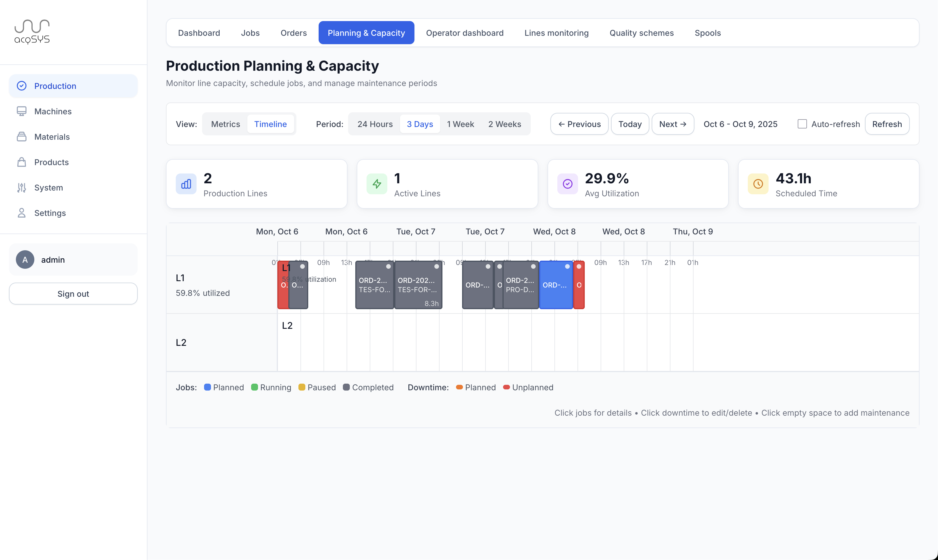Viewport: 938px width, 560px height.
Task: Open Machines via its monitor icon
Action: [22, 111]
